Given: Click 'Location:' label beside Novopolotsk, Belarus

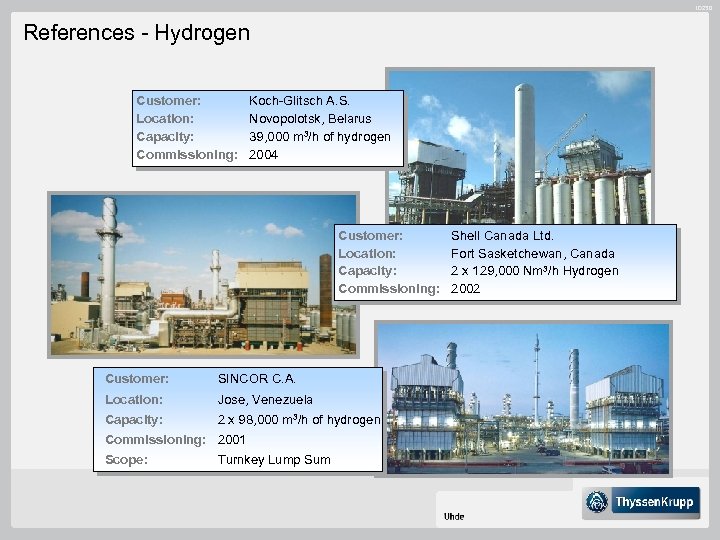Looking at the screenshot, I should pyautogui.click(x=165, y=118).
